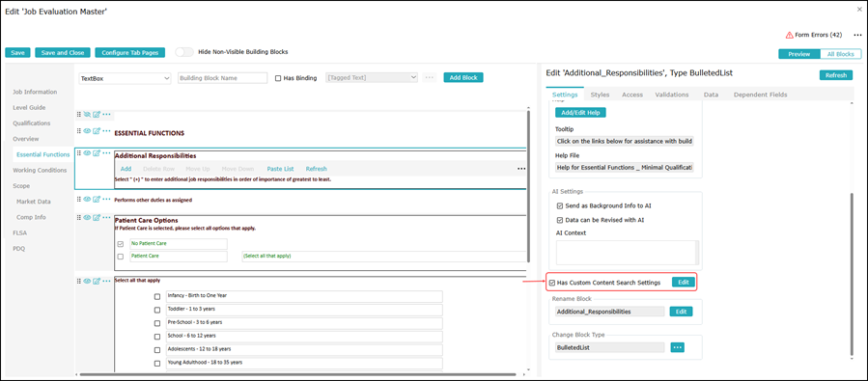Viewport: 868px width, 381px height.
Task: Open Form Errors (42) warning
Action: click(x=814, y=35)
